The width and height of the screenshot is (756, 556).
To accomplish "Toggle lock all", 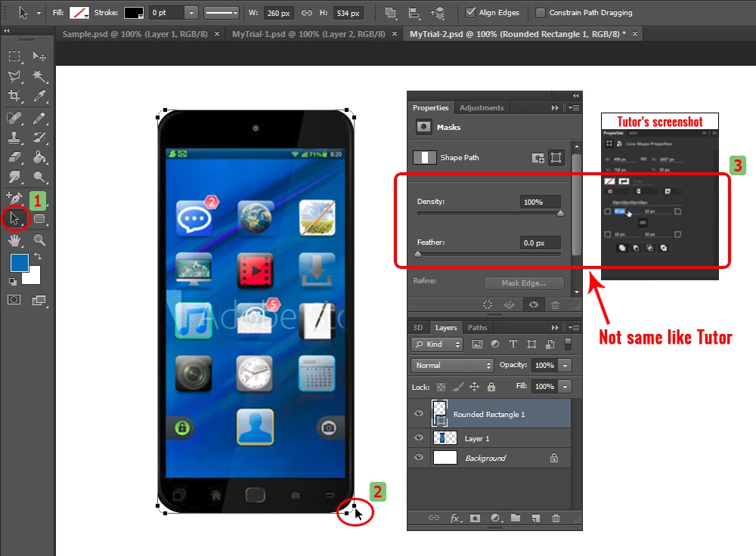I will pos(491,387).
